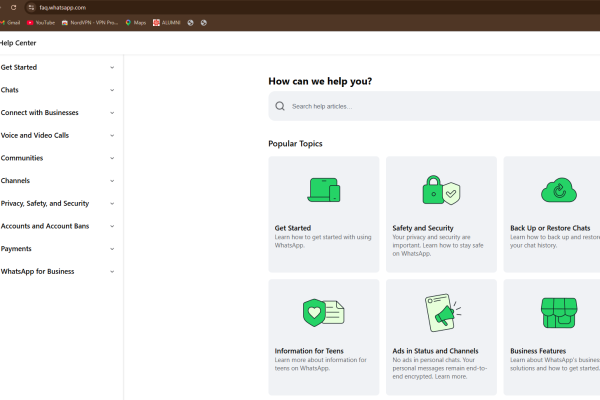Open the Channels sidebar section

point(15,181)
